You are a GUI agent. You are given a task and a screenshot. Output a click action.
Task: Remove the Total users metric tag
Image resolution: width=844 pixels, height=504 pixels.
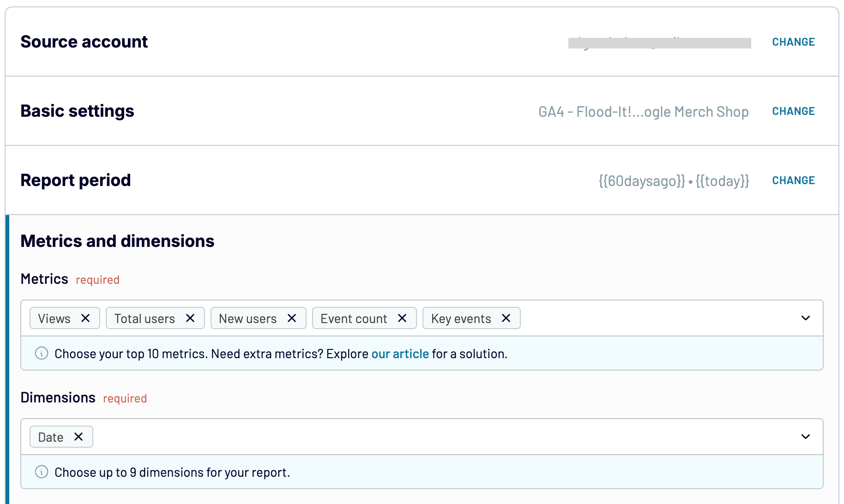[190, 318]
